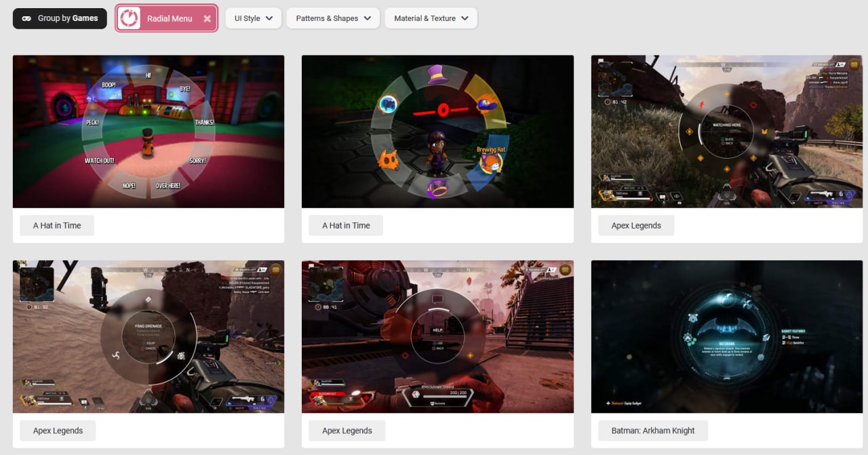Expand the Patterns & Shapes dropdown
Screen dimensions: 868x455
(333, 18)
